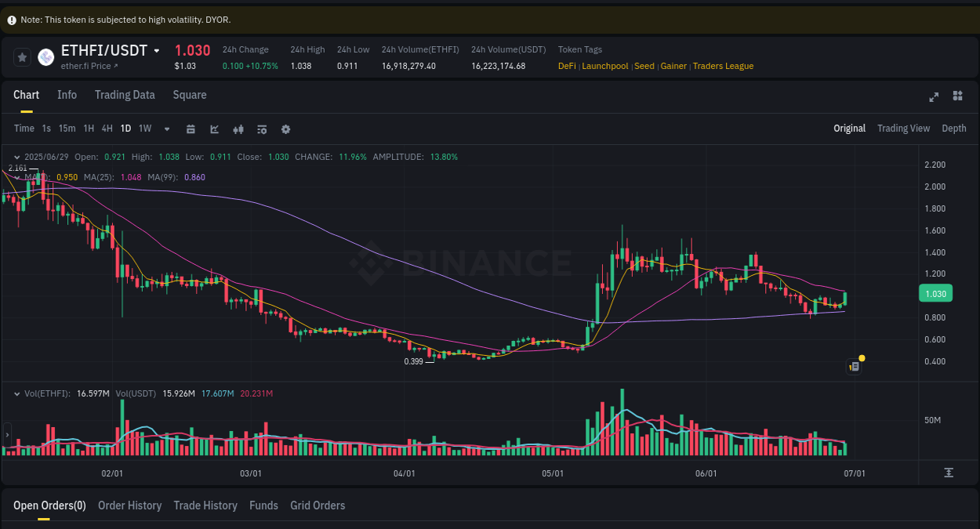Image resolution: width=980 pixels, height=529 pixels.
Task: Click the order marker icon on chart
Action: point(855,366)
